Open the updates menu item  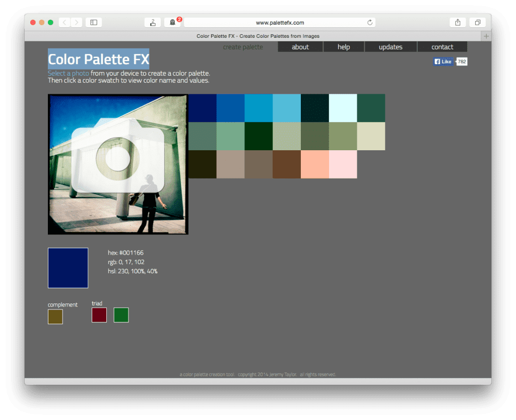(391, 47)
